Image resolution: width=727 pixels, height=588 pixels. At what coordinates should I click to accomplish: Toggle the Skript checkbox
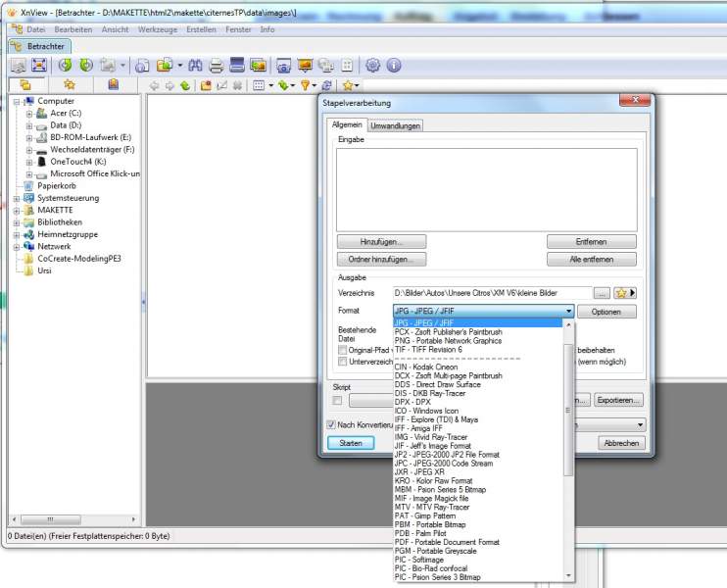(x=337, y=400)
